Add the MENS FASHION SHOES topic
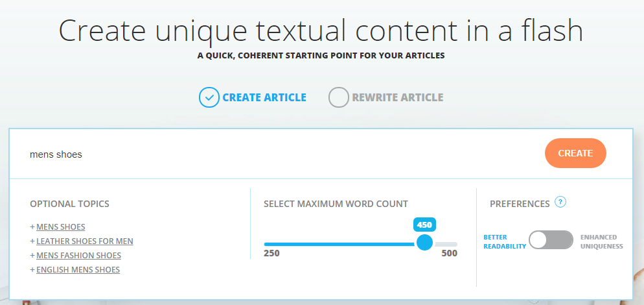The image size is (644, 305). (x=78, y=256)
